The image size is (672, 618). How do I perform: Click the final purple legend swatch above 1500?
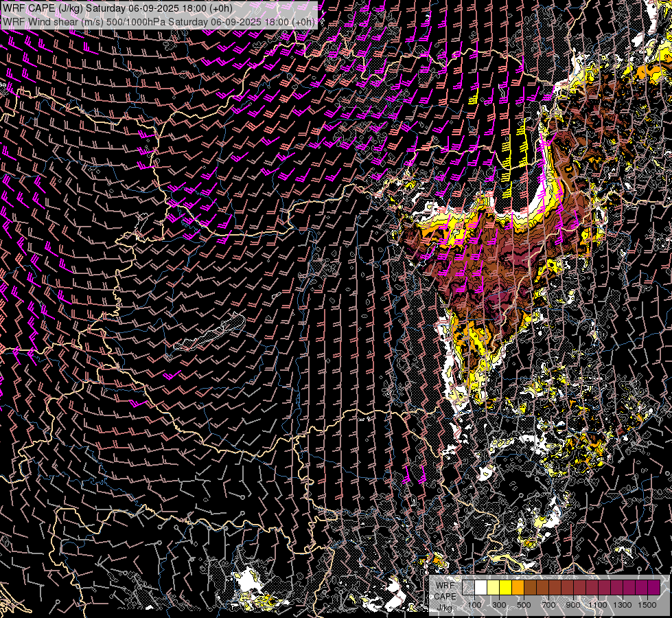point(654,587)
